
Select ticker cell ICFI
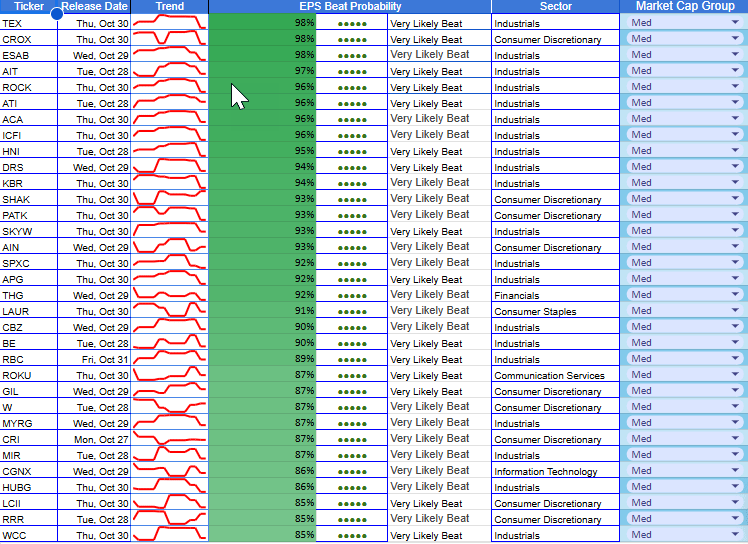[29, 136]
